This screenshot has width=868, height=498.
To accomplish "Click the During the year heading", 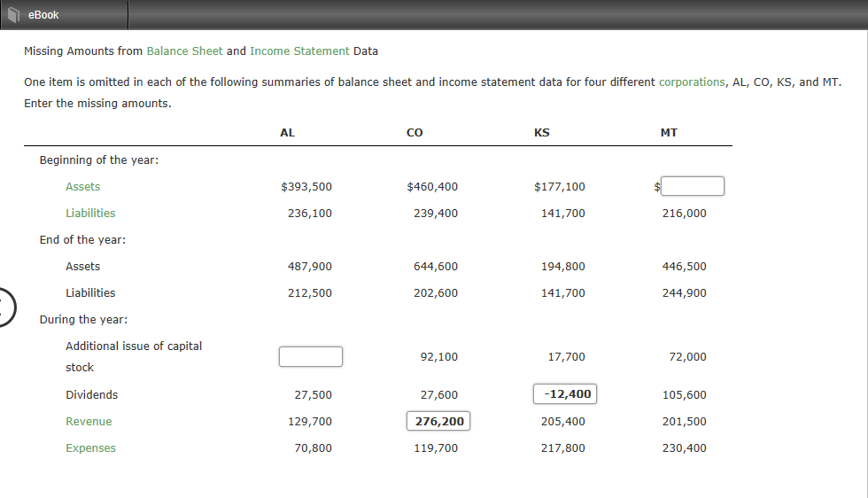I will tap(83, 320).
